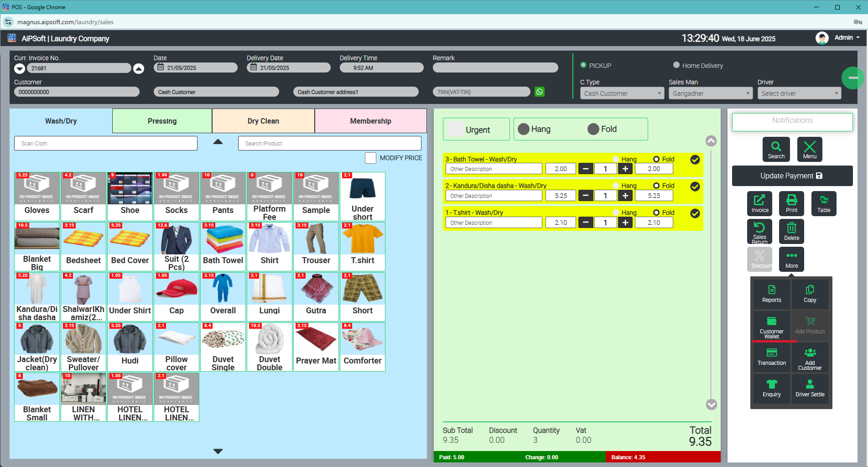The image size is (868, 467).
Task: Click the Remark input field
Action: pos(495,67)
